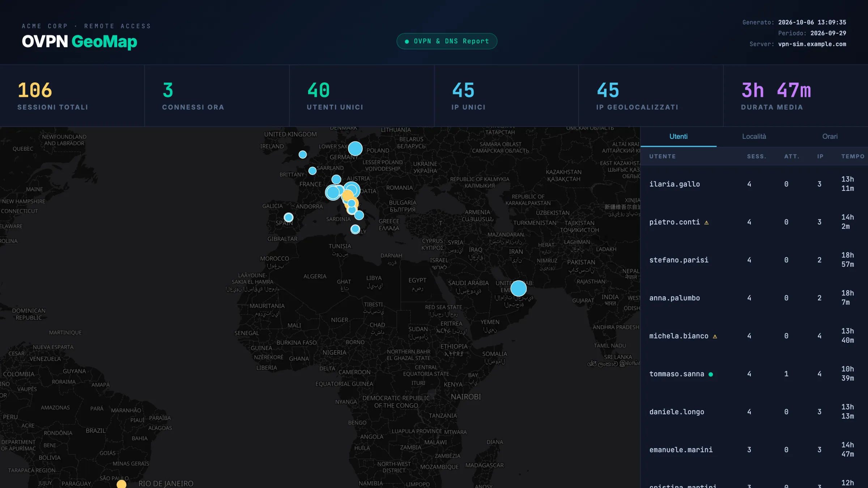This screenshot has height=488, width=868.
Task: Click the 3 Connessi Ora card
Action: coord(217,96)
